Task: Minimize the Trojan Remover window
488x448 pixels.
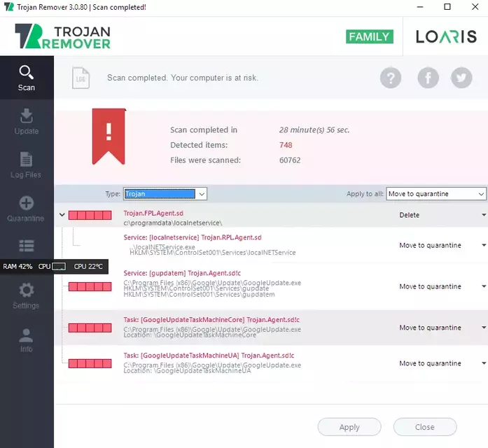Action: point(420,7)
